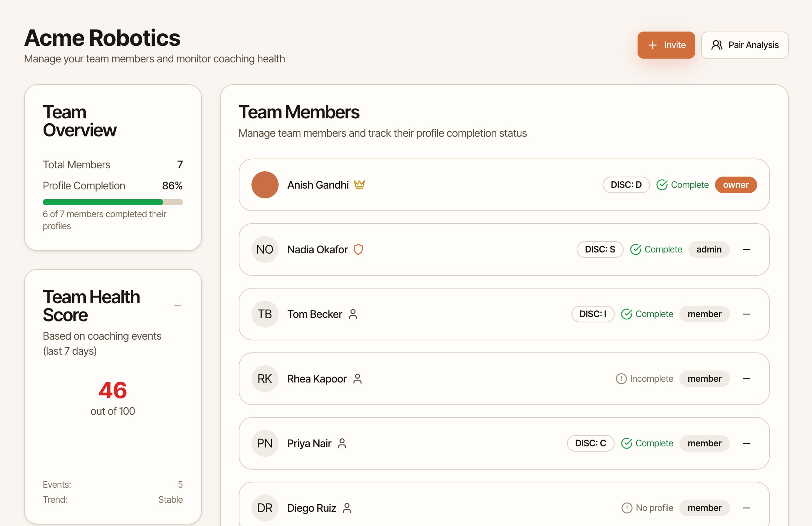Click the remove dash in Rhea Kapoor's row
The width and height of the screenshot is (812, 526).
click(x=747, y=379)
